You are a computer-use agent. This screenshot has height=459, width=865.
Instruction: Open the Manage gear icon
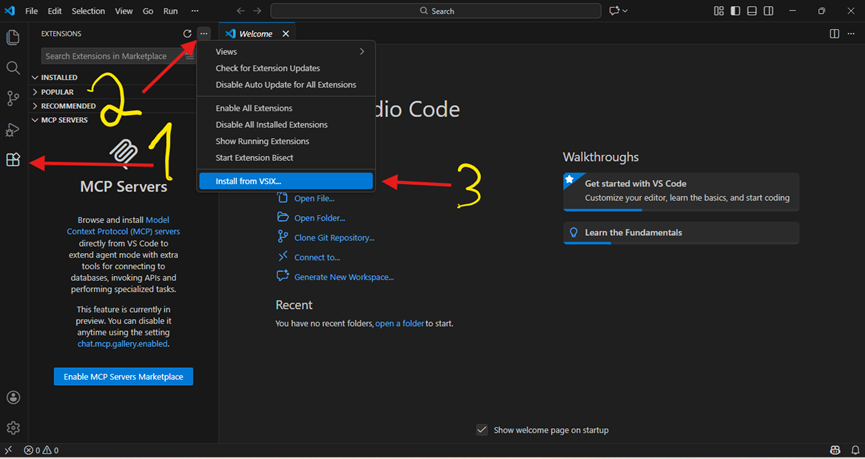[13, 427]
